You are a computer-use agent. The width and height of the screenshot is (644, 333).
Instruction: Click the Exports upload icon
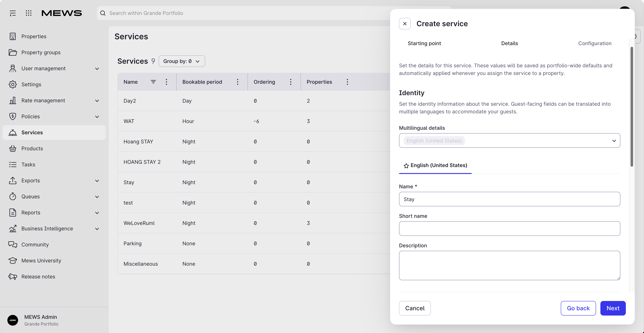point(13,181)
